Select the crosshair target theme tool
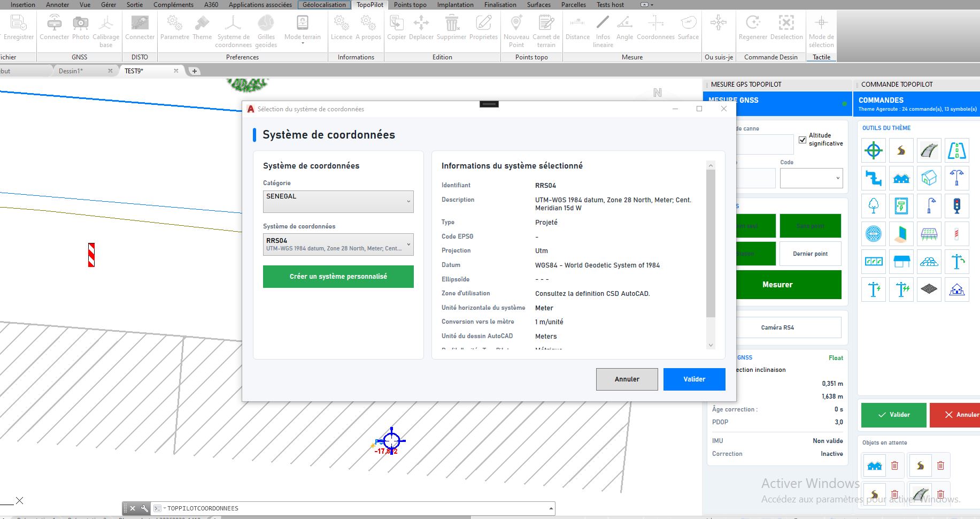This screenshot has width=980, height=519. tap(874, 151)
